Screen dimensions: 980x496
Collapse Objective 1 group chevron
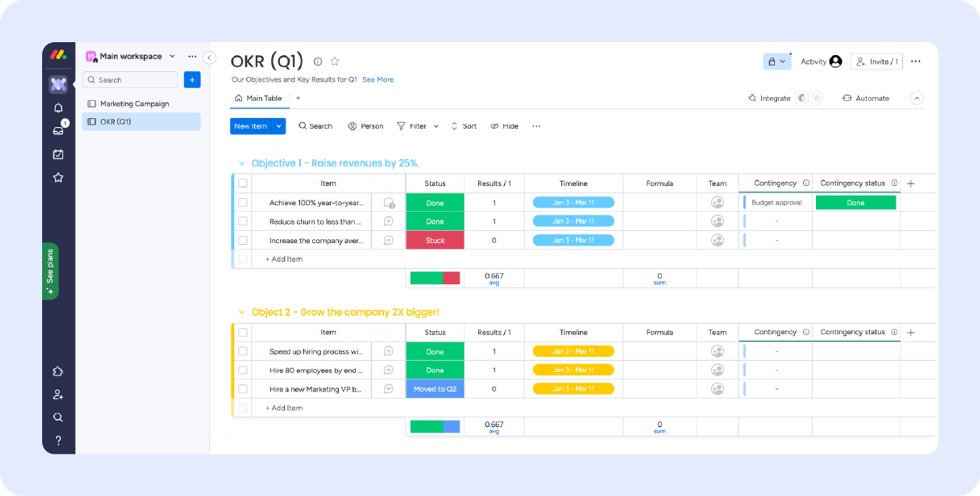click(x=241, y=164)
